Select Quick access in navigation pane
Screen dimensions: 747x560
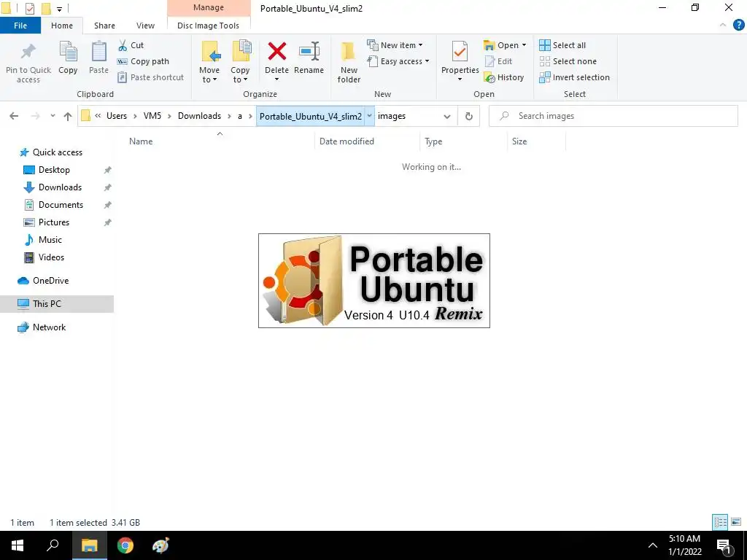coord(57,152)
